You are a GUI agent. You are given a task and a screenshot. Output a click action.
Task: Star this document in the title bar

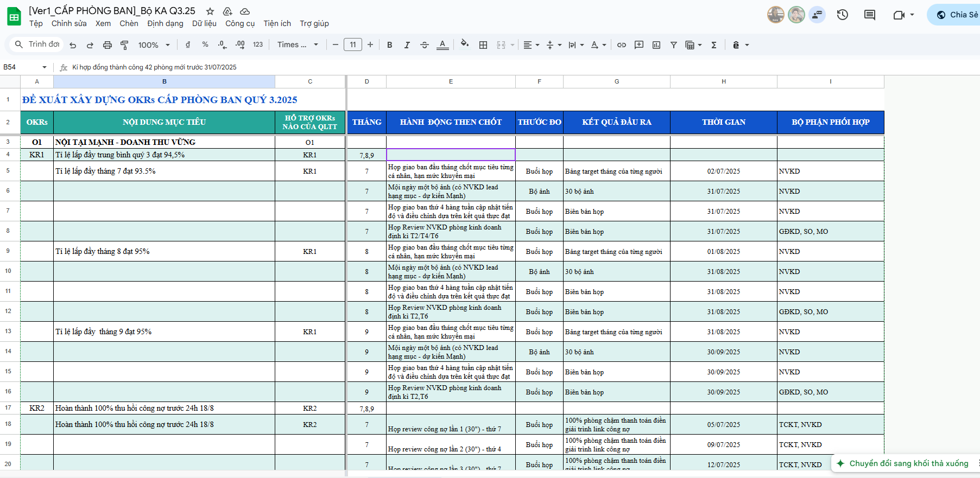(x=210, y=11)
